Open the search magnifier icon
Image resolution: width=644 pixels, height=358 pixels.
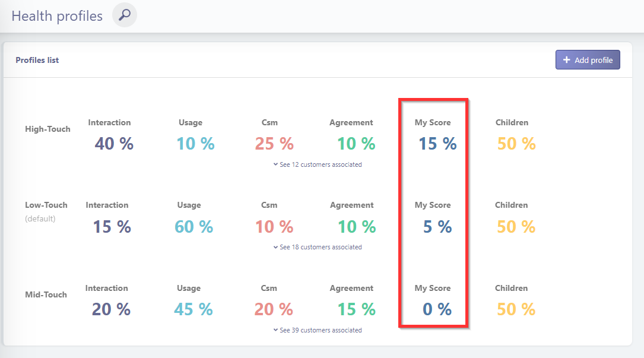pos(125,15)
